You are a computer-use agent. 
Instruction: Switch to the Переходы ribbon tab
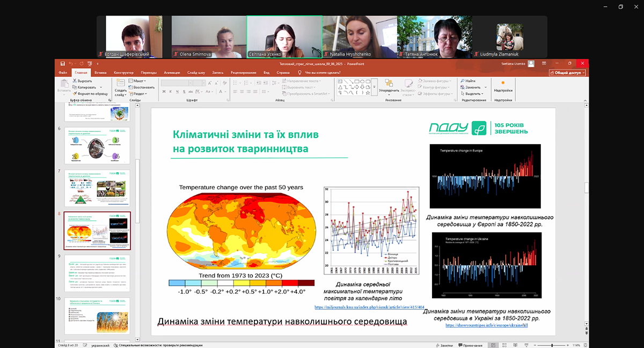(x=149, y=72)
